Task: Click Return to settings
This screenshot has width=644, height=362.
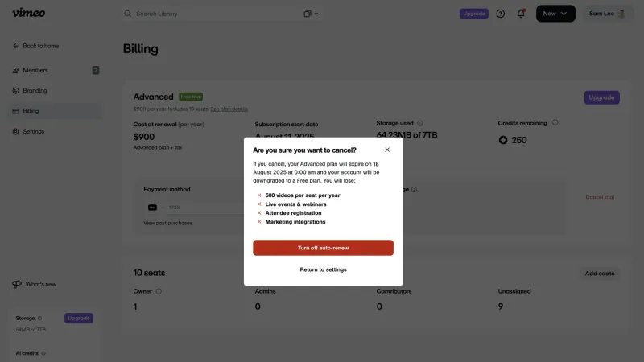Action: pos(324,269)
